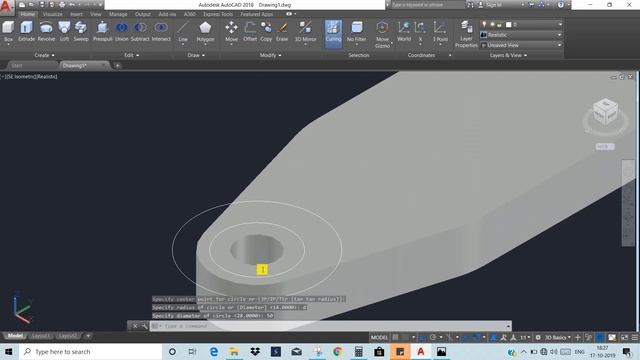Open Microsoft Edge from taskbar

tap(213, 351)
